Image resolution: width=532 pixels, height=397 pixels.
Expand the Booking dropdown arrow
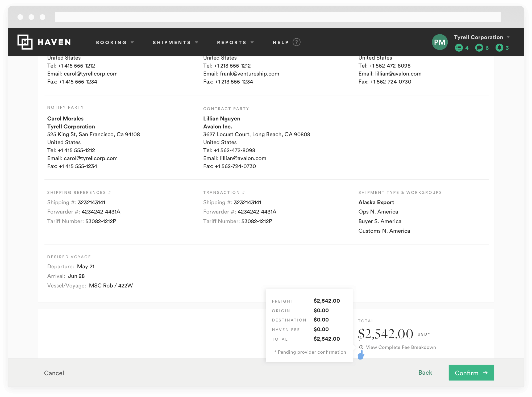(x=132, y=43)
